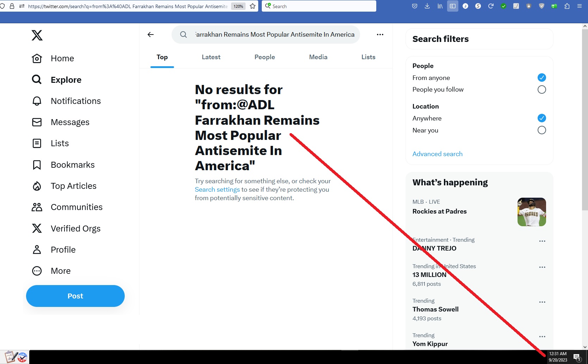The height and width of the screenshot is (364, 588).
Task: Switch to the Media tab
Action: pos(318,57)
